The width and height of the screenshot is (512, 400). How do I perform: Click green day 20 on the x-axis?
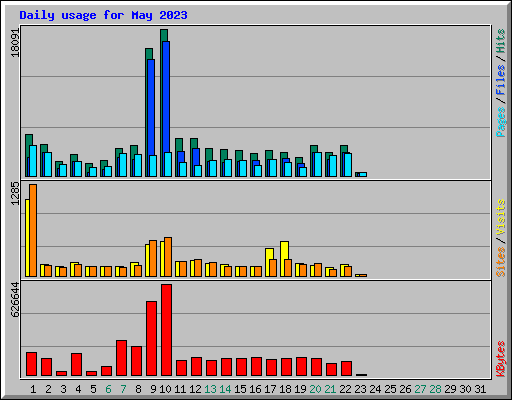pos(315,389)
